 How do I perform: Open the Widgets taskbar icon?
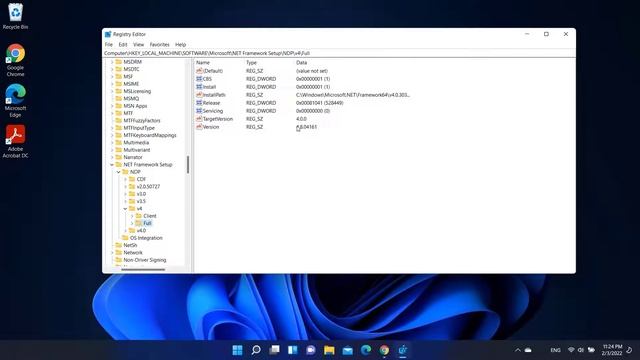293,350
